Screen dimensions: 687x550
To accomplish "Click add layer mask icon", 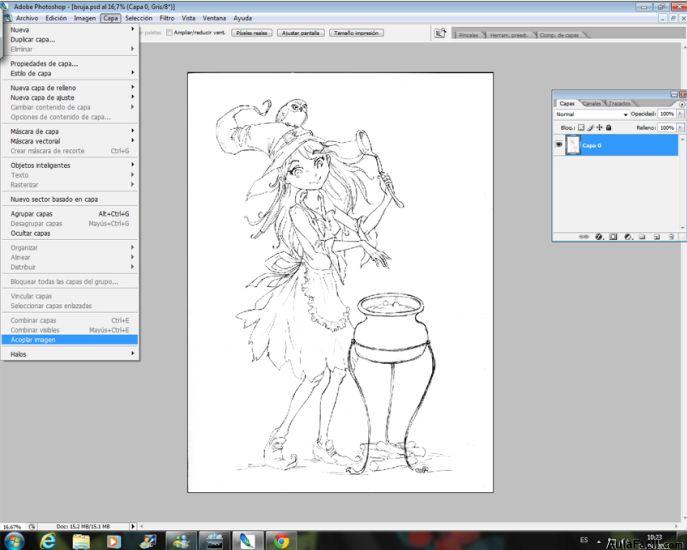I will (613, 237).
